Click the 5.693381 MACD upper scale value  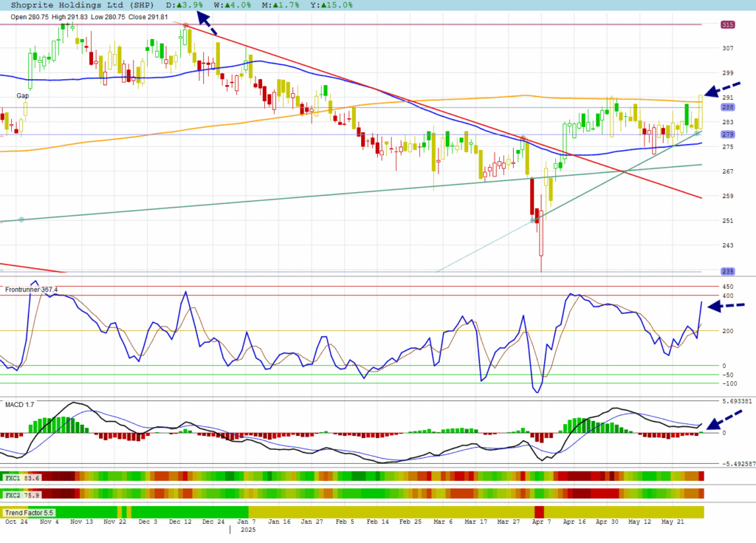[x=738, y=401]
